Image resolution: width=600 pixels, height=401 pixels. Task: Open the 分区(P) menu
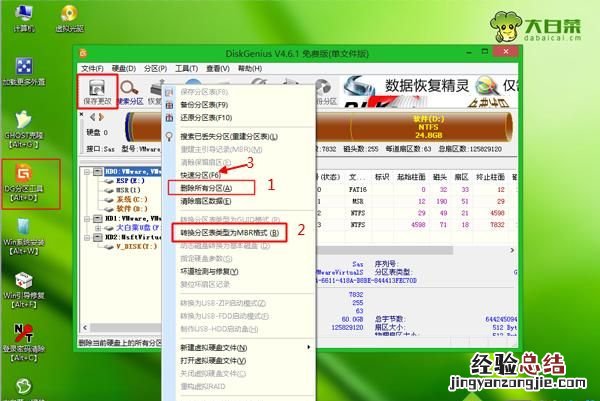click(155, 68)
